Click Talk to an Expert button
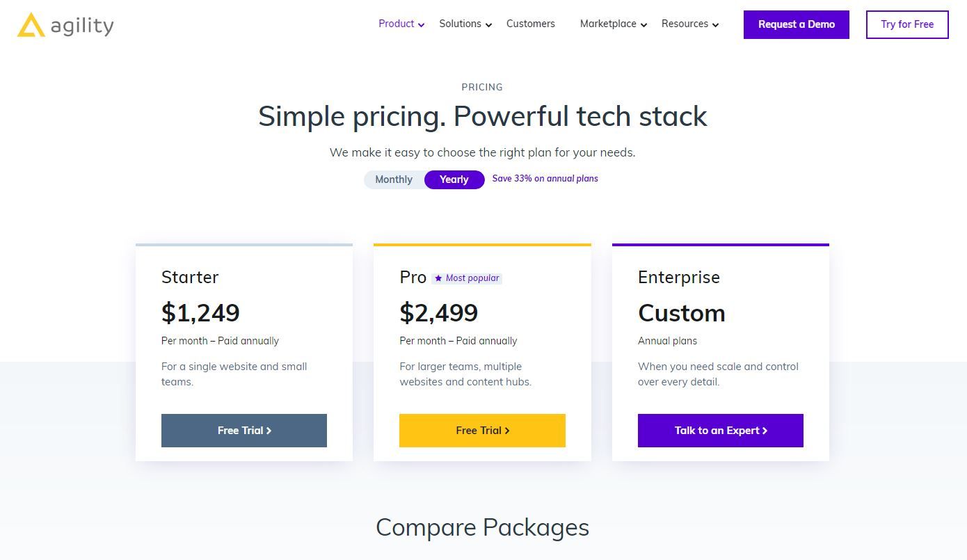 (721, 431)
